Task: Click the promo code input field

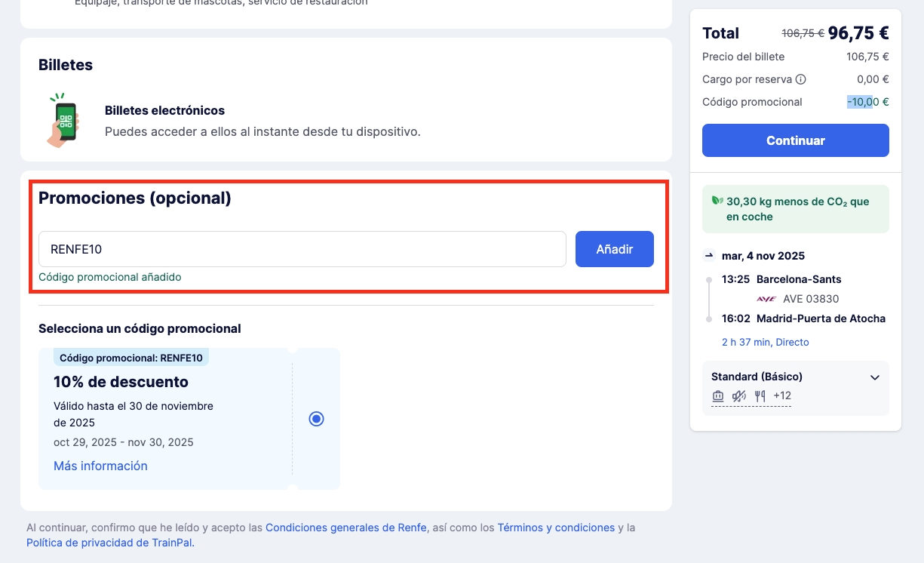Action: click(302, 249)
